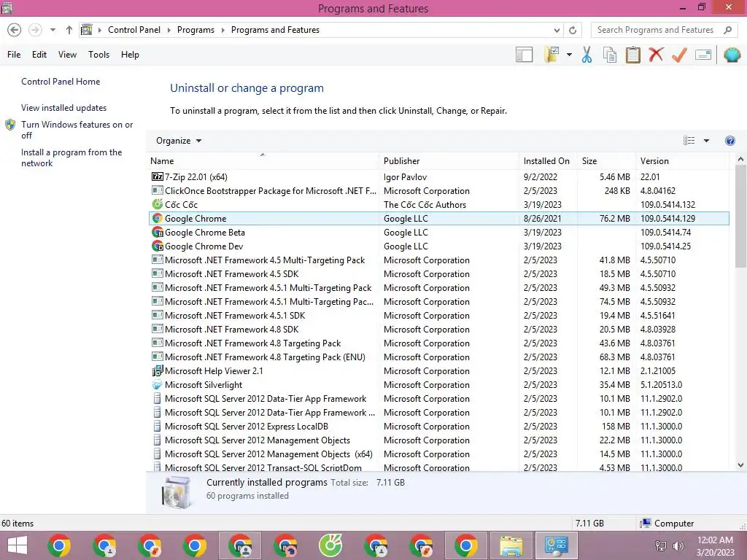Toggle the preview pane layout icon

tap(524, 55)
